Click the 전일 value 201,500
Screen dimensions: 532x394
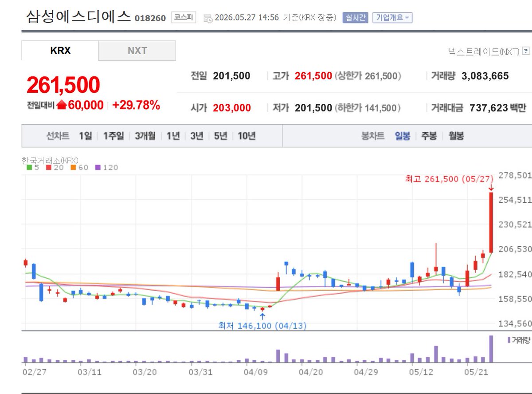point(231,76)
